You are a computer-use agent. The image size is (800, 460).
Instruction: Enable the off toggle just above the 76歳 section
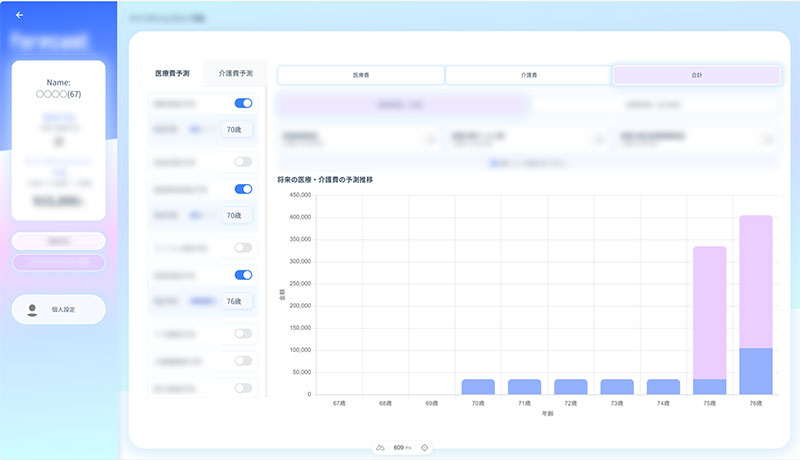tap(243, 247)
